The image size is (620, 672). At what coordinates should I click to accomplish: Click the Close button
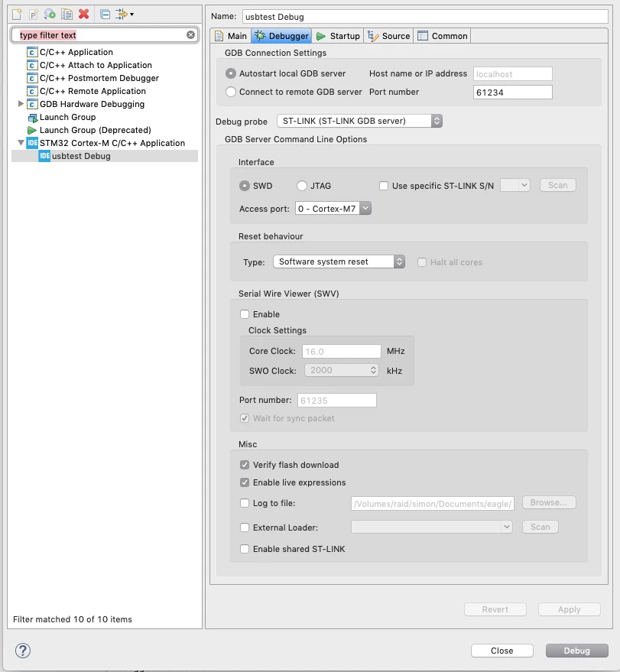[x=502, y=651]
